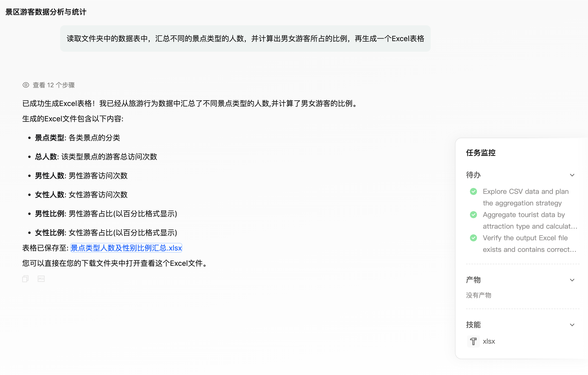Open the 任务监控 panel header
The image size is (588, 375).
(x=481, y=152)
